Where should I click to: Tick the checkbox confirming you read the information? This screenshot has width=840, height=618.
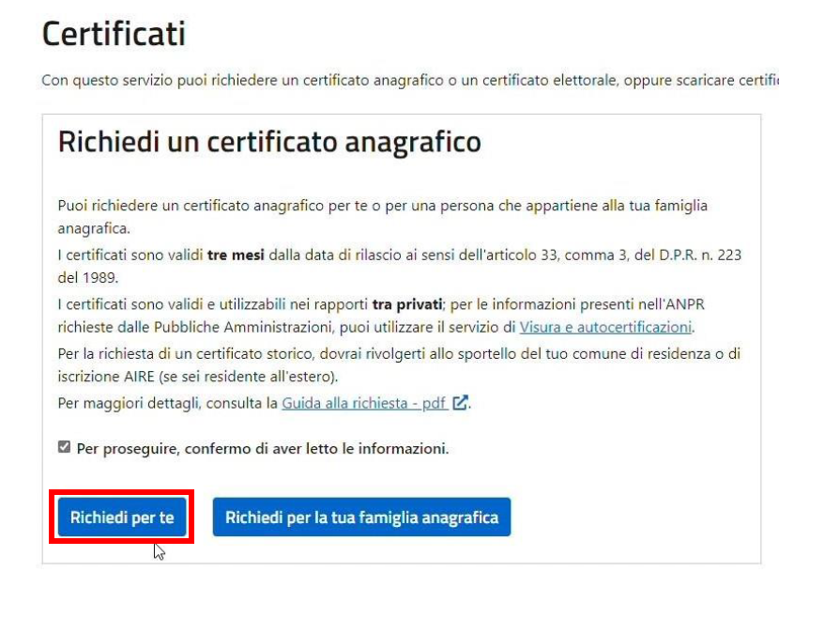pos(64,446)
